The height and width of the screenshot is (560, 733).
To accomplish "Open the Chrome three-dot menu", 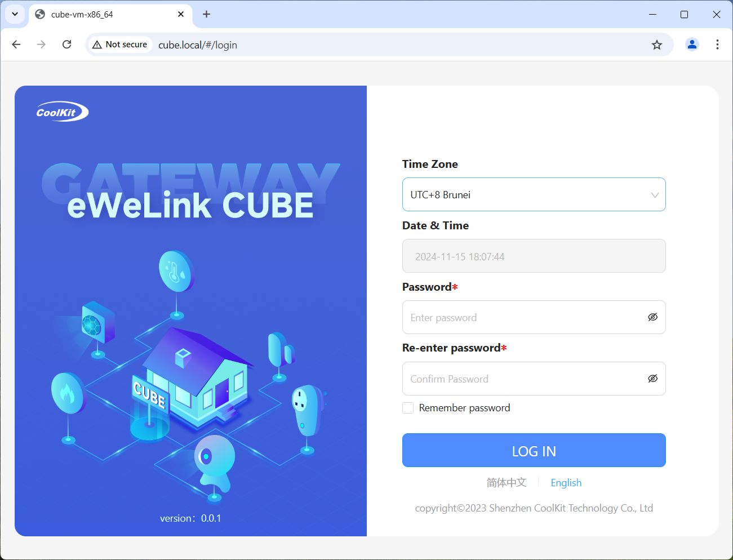I will coord(717,45).
